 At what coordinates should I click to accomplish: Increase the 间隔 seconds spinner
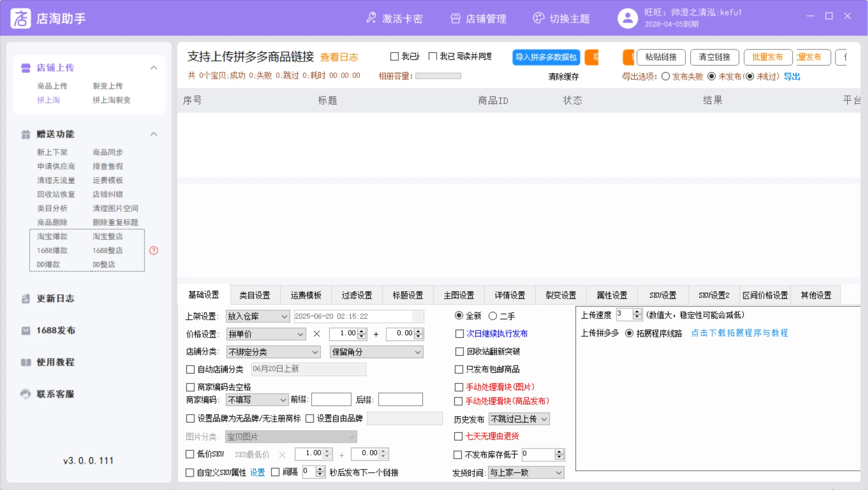[320, 469]
